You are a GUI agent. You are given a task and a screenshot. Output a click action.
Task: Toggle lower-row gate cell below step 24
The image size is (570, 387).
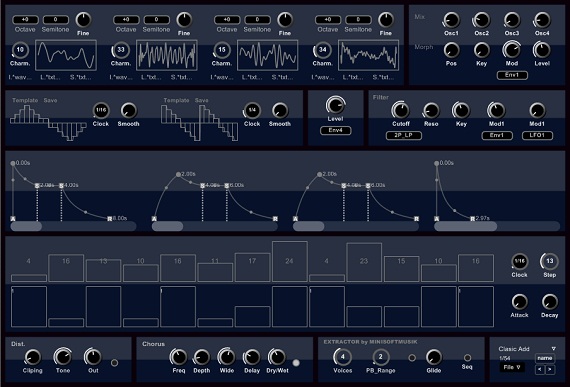(290, 306)
